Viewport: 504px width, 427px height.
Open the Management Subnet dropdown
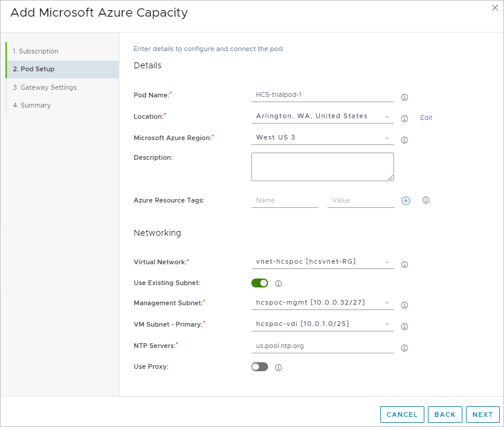(x=322, y=303)
